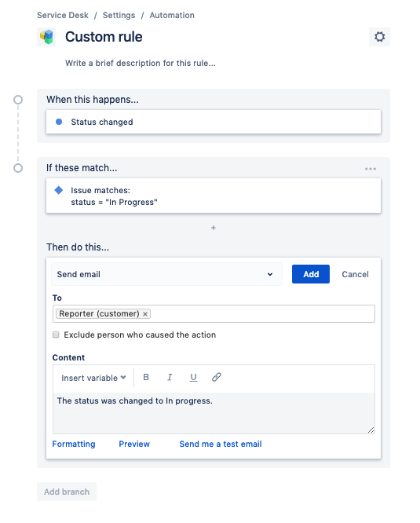Go to Automation breadcrumb

(172, 16)
